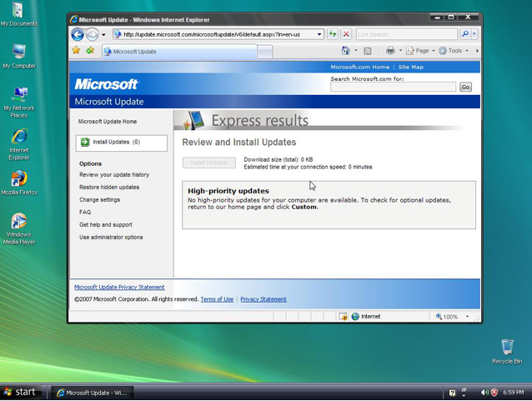Expand the address bar URL dropdown
Viewport: 532px width, 401px height.
pos(319,34)
